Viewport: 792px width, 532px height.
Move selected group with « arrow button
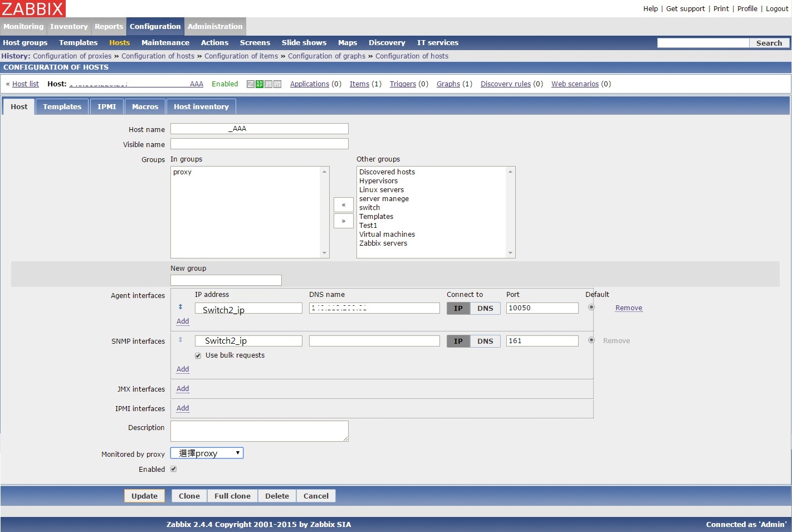coord(344,205)
